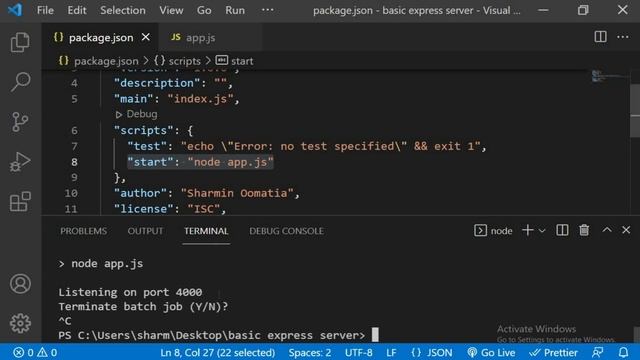Open the Run menu
The image size is (640, 360).
(x=235, y=10)
